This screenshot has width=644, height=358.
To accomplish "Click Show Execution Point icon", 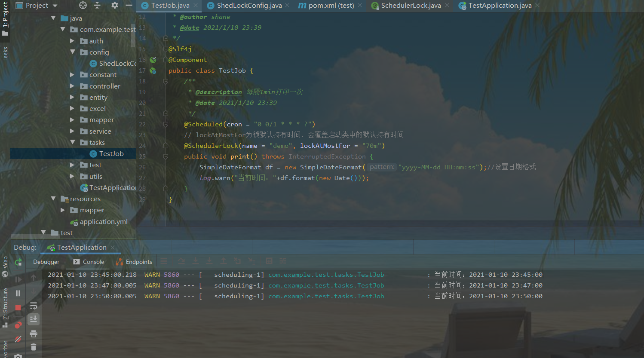I will (164, 261).
